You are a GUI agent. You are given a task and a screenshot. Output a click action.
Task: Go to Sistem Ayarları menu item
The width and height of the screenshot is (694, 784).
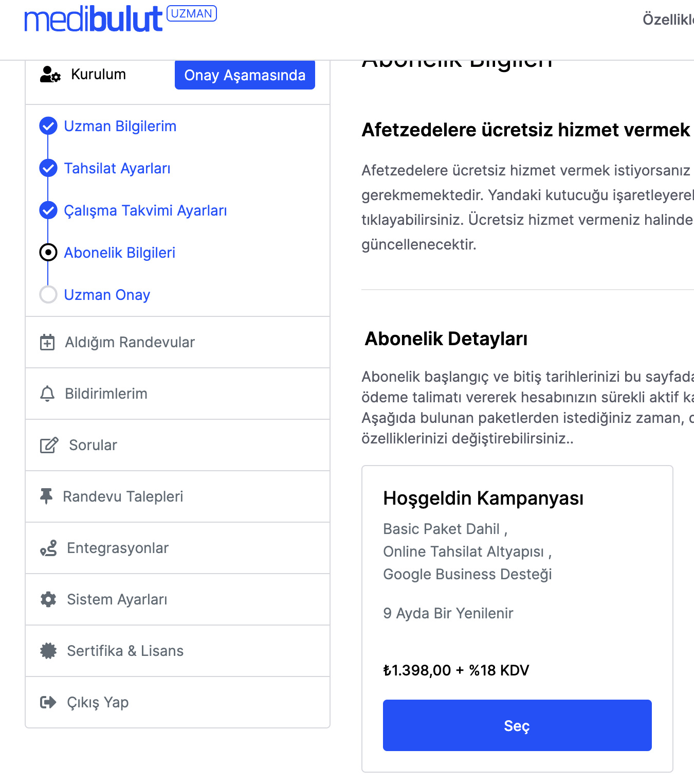[117, 599]
